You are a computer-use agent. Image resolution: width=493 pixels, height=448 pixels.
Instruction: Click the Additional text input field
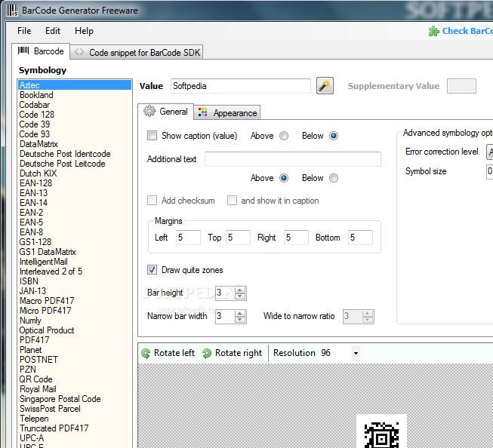click(x=292, y=159)
